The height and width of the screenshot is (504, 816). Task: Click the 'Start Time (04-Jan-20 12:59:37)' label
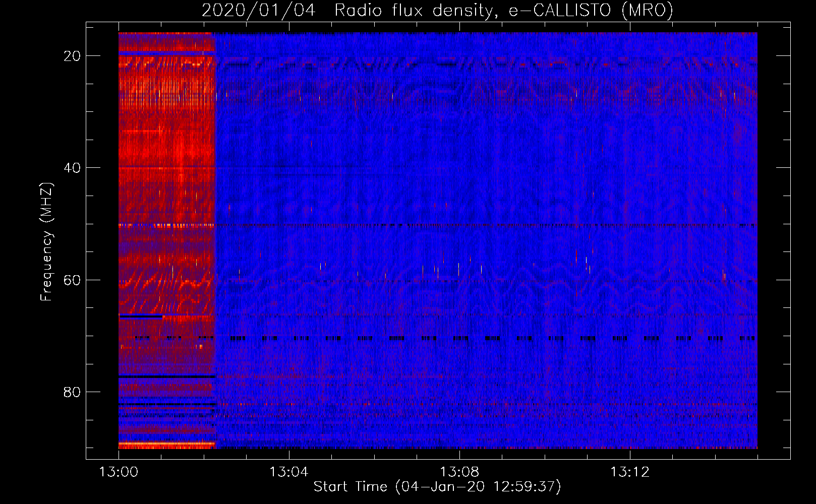(x=437, y=487)
